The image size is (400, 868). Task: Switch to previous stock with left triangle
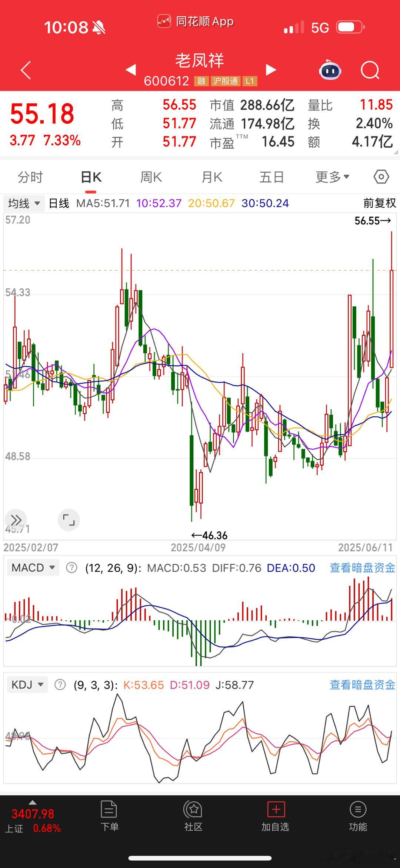tap(131, 70)
